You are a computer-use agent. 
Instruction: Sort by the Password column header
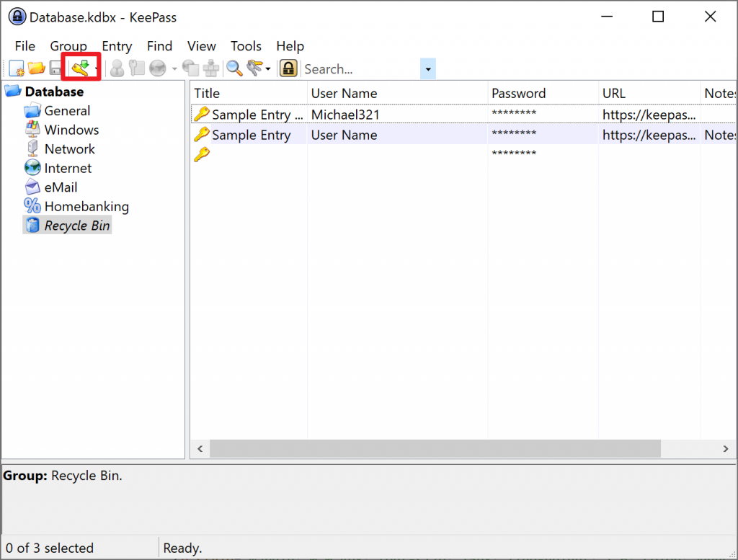[543, 93]
